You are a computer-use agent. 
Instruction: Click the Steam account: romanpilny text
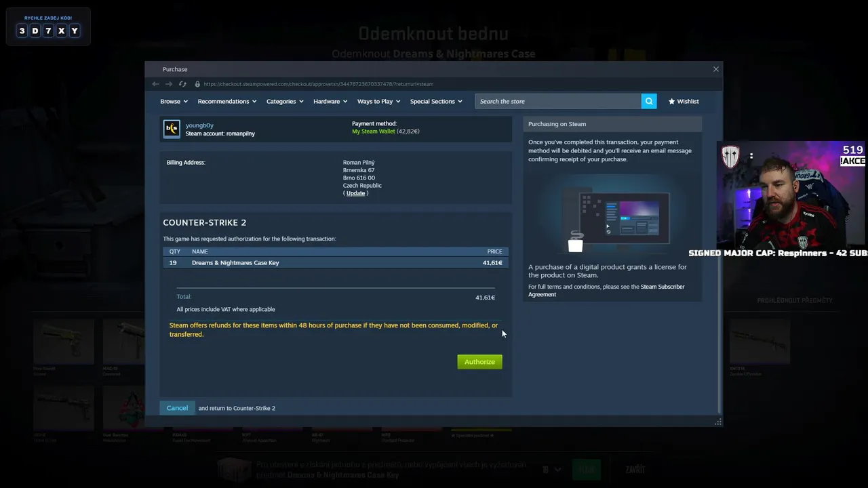(x=220, y=134)
